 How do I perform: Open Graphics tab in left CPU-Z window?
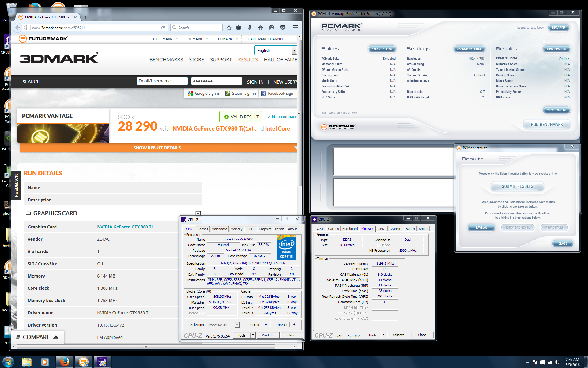(x=265, y=229)
